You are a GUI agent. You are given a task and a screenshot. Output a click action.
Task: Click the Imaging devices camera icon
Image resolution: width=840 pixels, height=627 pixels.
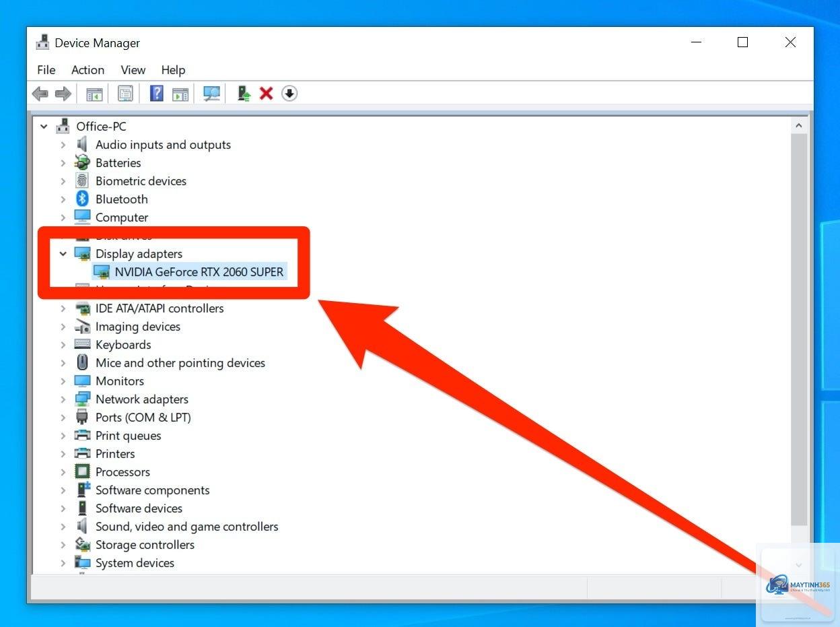(82, 326)
